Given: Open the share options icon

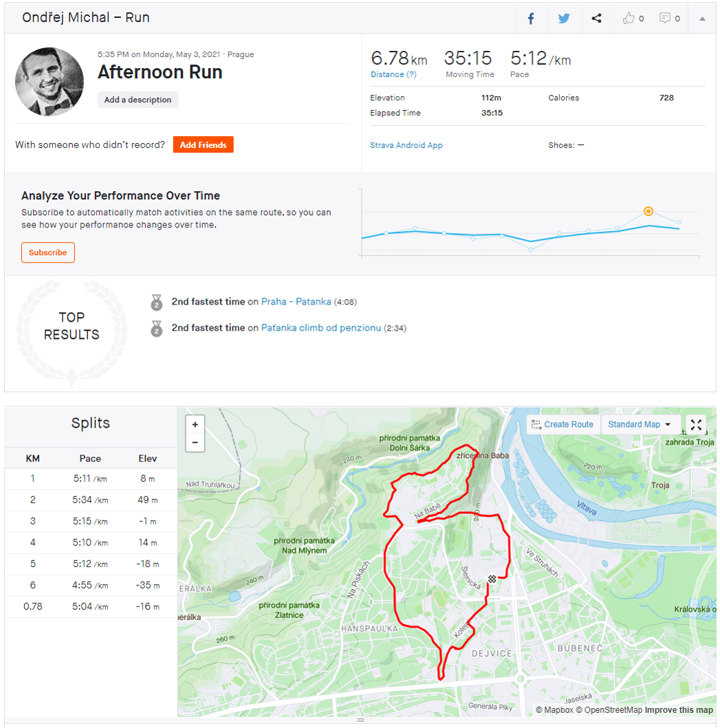Looking at the screenshot, I should (596, 19).
